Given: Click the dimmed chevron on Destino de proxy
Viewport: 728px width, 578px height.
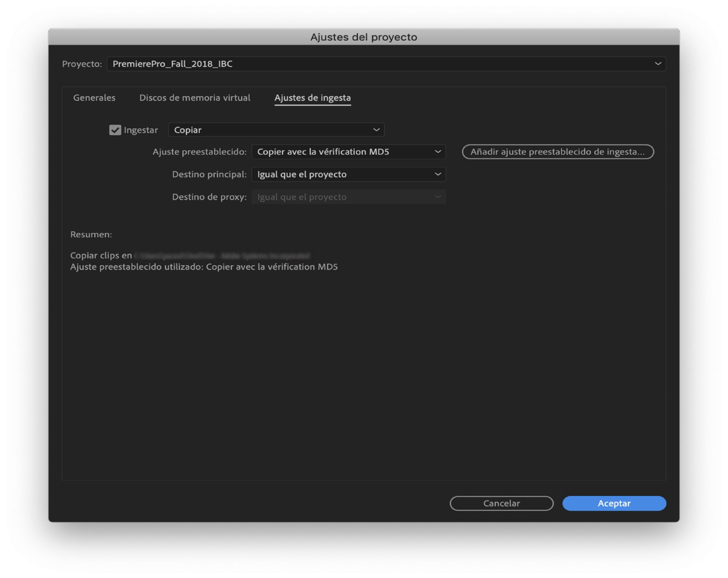Looking at the screenshot, I should pyautogui.click(x=438, y=197).
